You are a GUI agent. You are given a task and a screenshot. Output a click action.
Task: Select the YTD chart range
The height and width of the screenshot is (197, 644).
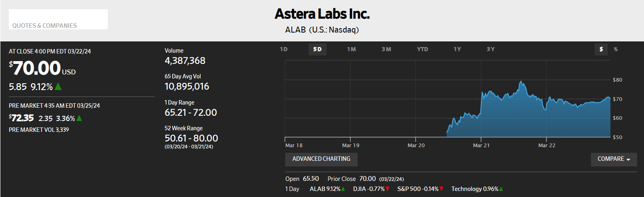422,49
